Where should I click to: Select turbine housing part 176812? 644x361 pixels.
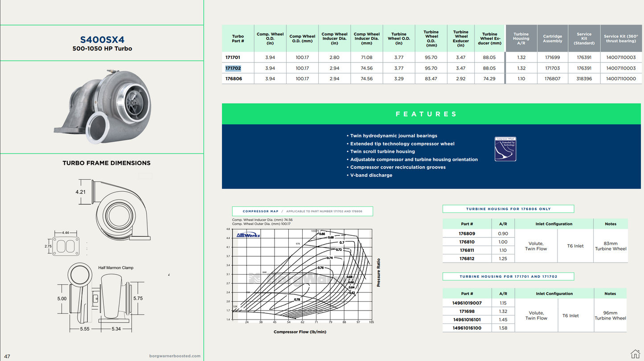467,258
